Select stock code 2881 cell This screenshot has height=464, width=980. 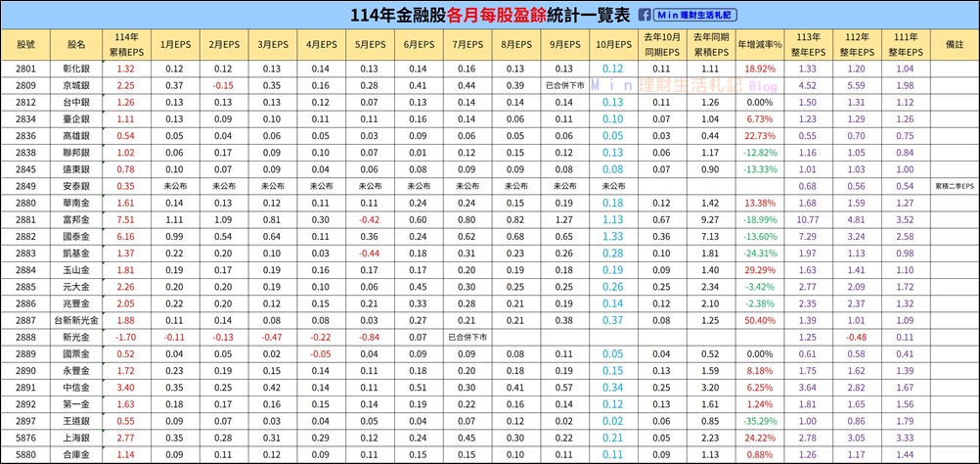26,219
